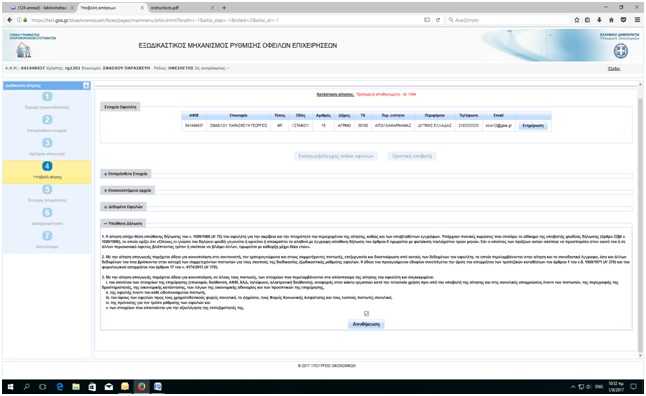Click the email cell in debtor table

tap(499, 125)
